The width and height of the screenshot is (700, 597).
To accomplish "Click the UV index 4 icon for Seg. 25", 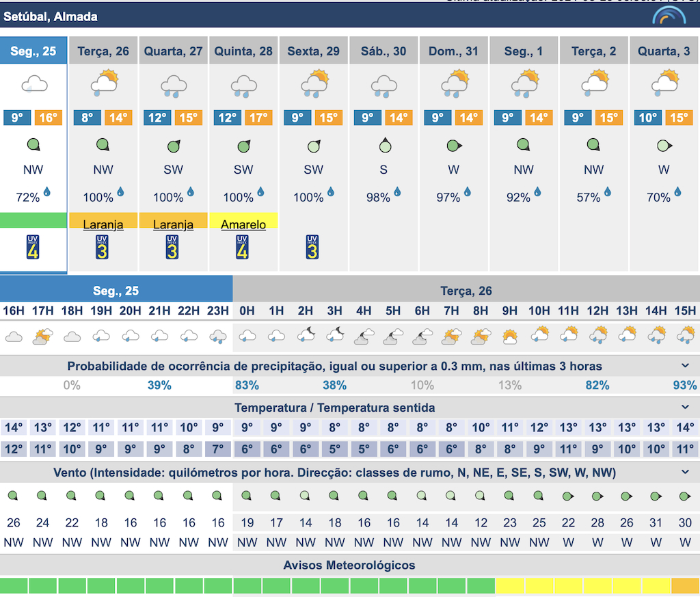I will tap(33, 247).
